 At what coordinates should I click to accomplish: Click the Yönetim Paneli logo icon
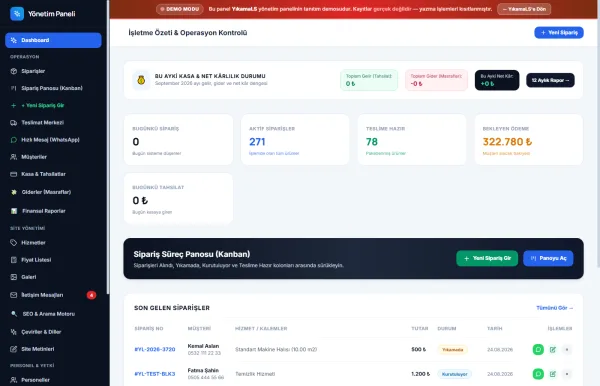tap(17, 14)
